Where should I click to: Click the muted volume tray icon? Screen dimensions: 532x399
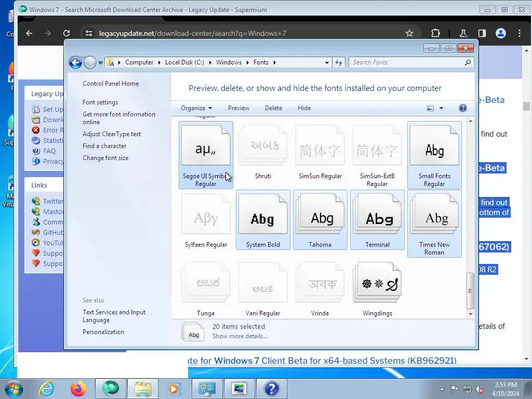pyautogui.click(x=480, y=390)
